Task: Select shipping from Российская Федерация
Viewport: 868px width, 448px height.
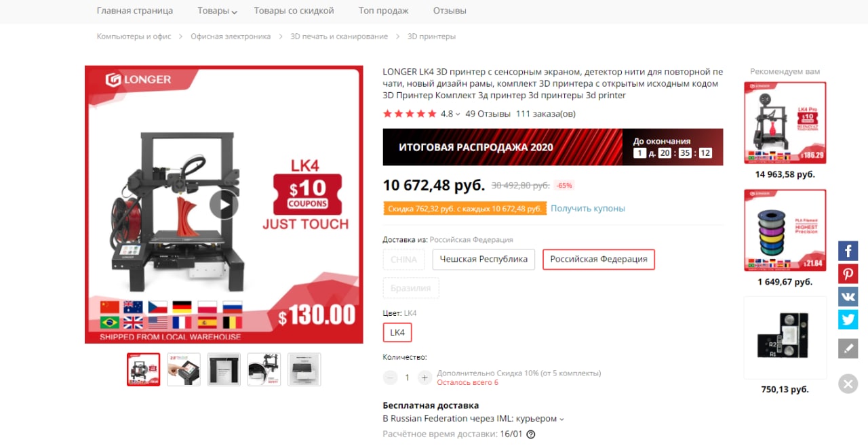Action: (599, 260)
